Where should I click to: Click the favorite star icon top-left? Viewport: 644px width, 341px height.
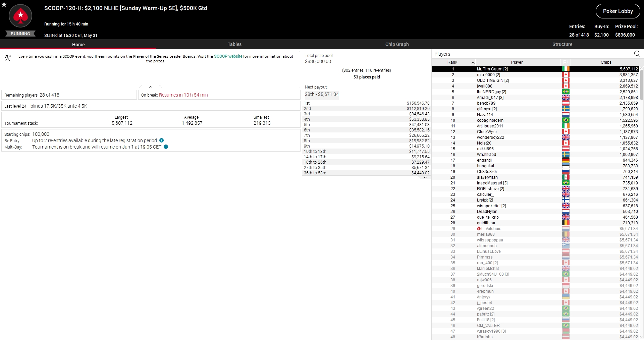point(4,5)
